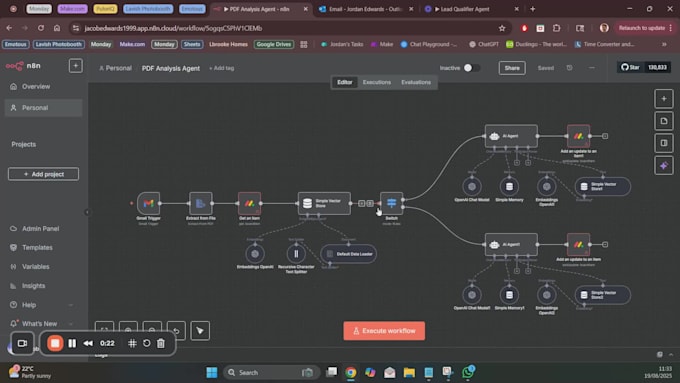Image resolution: width=680 pixels, height=383 pixels.
Task: Open the monday.com Get an item node
Action: coord(249,203)
